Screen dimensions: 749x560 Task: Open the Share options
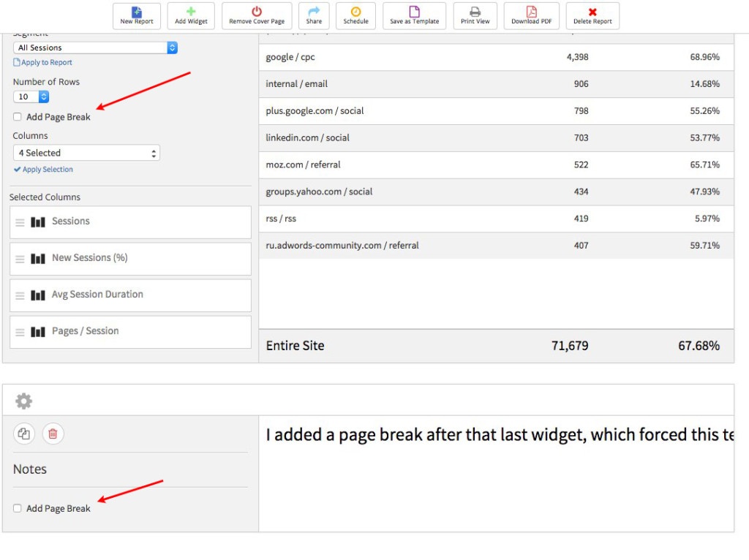coord(314,15)
